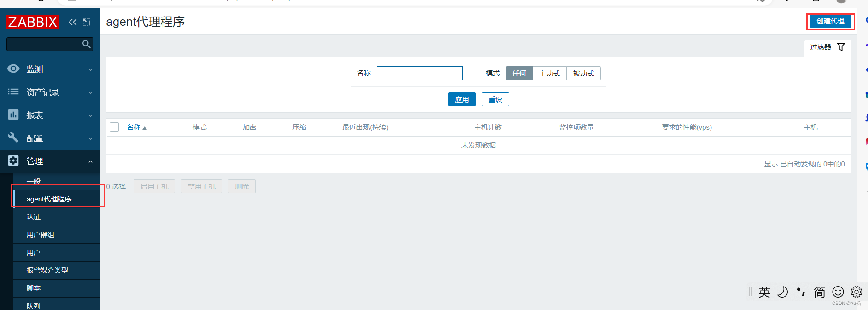The height and width of the screenshot is (310, 868).
Task: Open agent代理程序 in sidebar
Action: point(57,199)
